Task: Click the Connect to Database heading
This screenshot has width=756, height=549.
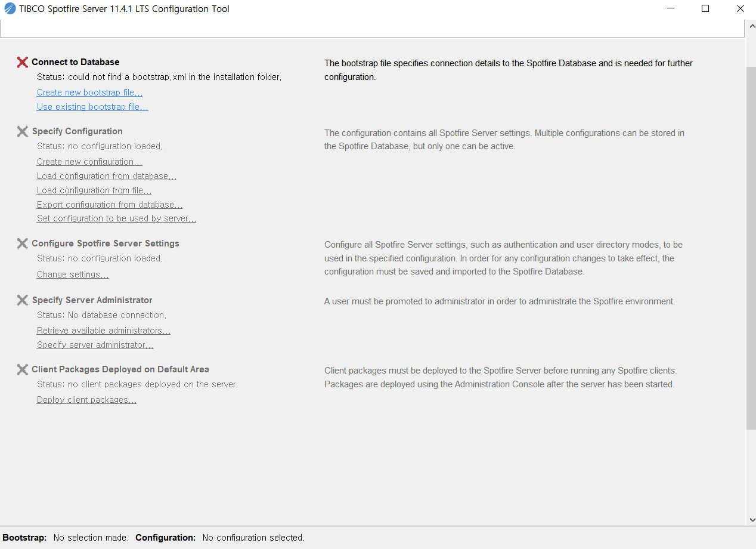Action: coord(76,62)
